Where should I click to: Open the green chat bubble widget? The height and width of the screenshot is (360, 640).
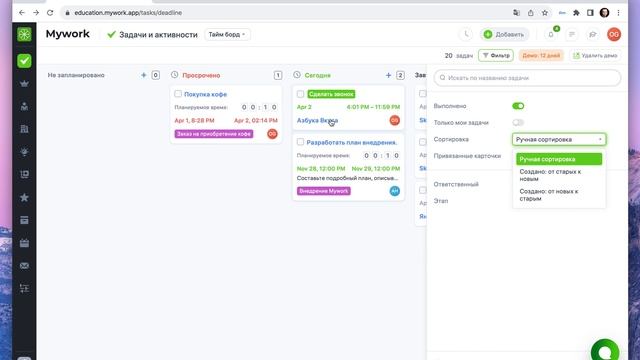pyautogui.click(x=605, y=351)
